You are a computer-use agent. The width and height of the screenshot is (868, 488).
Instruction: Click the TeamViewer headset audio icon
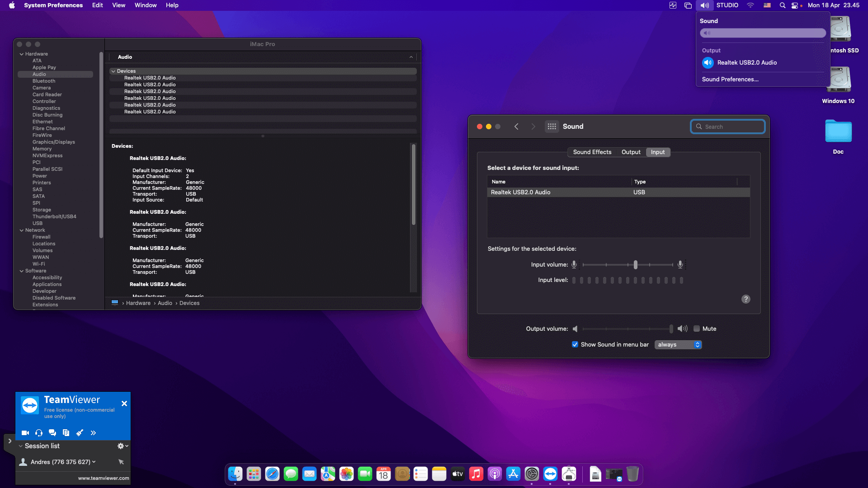pos(39,433)
